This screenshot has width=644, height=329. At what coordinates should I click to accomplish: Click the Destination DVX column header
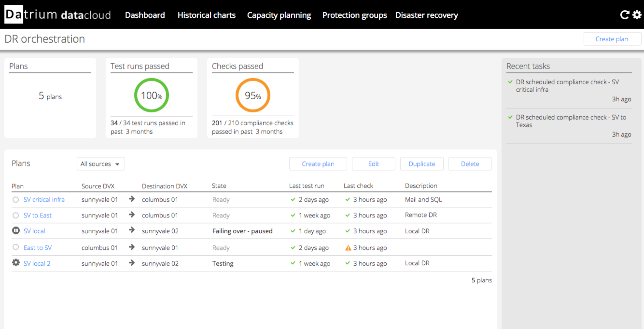pos(165,186)
